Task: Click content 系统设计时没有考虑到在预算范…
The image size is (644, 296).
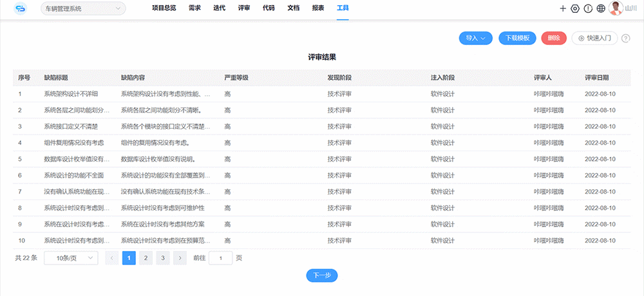Action: pyautogui.click(x=166, y=241)
